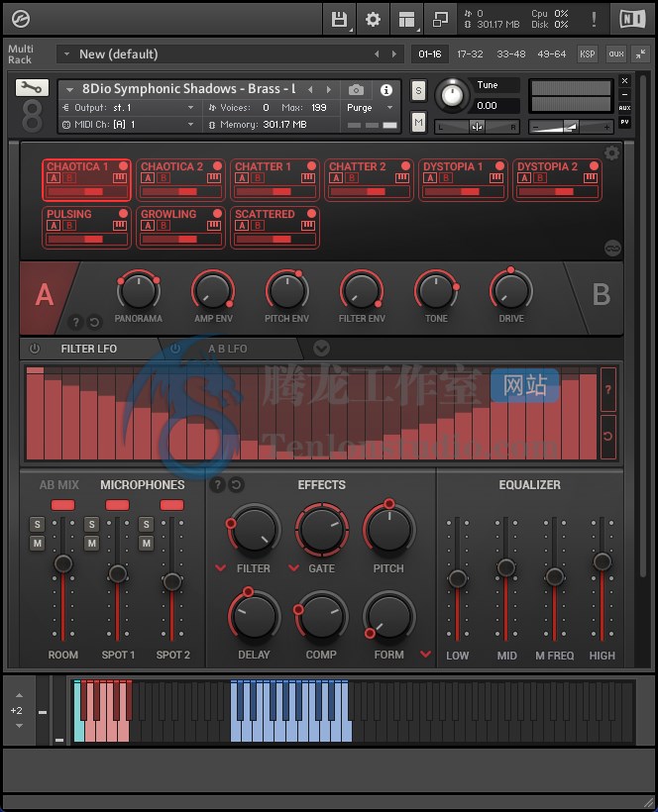The width and height of the screenshot is (658, 812).
Task: Expand the LFO options chevron
Action: [x=321, y=348]
